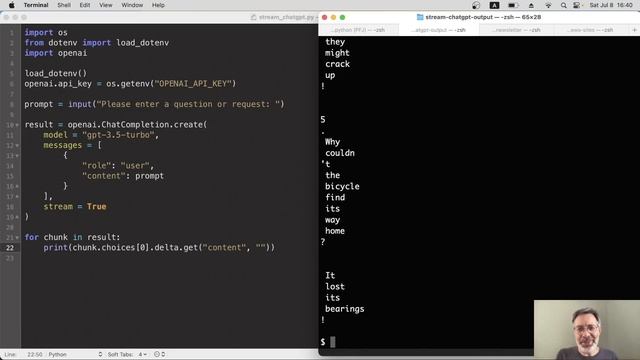Collapse the for loop at line 21
Image resolution: width=640 pixels, height=360 pixels.
[17, 237]
